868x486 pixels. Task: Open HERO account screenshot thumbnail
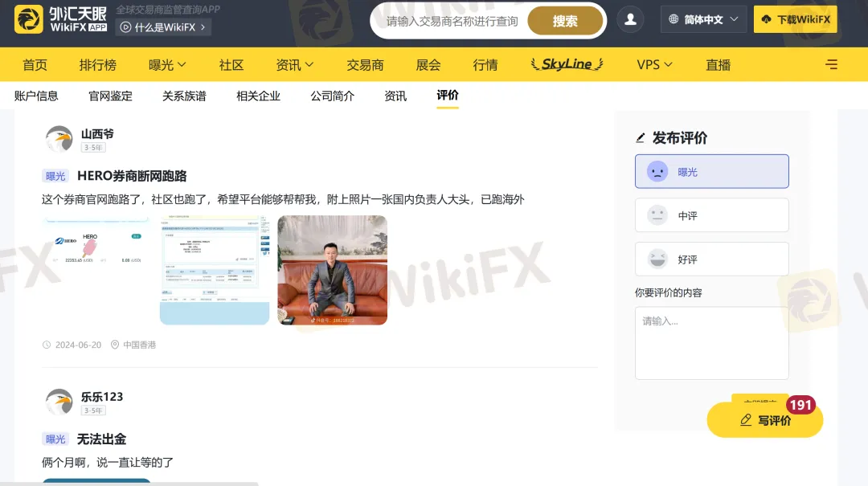(96, 270)
